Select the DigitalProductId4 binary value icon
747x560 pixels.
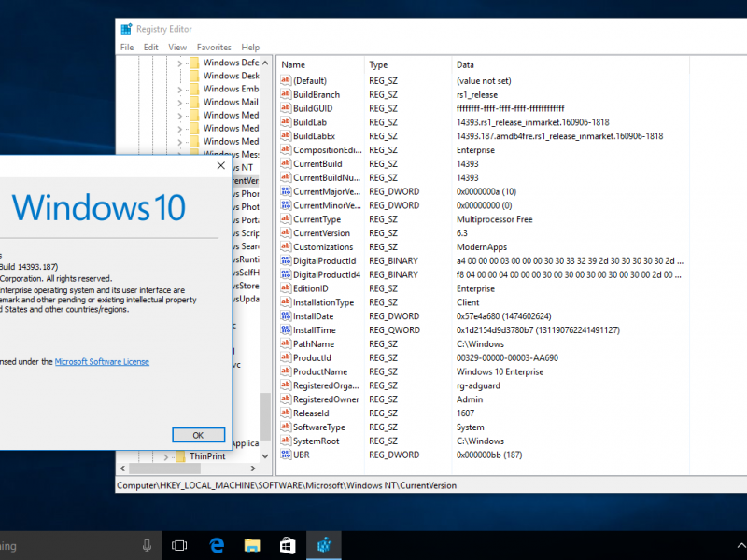(286, 274)
